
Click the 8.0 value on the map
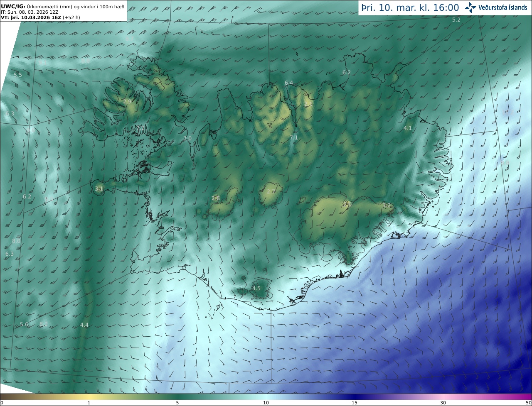click(16, 241)
